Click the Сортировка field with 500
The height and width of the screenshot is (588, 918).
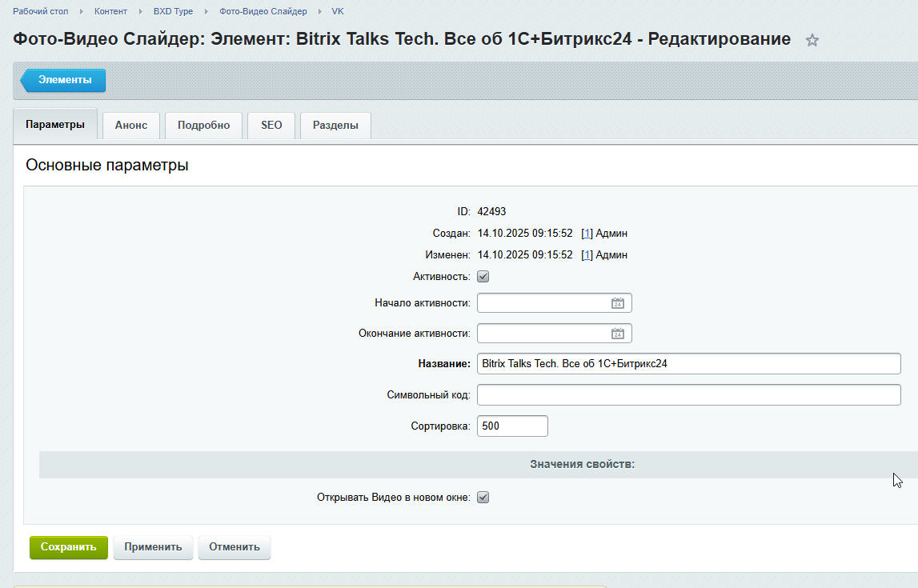(512, 426)
